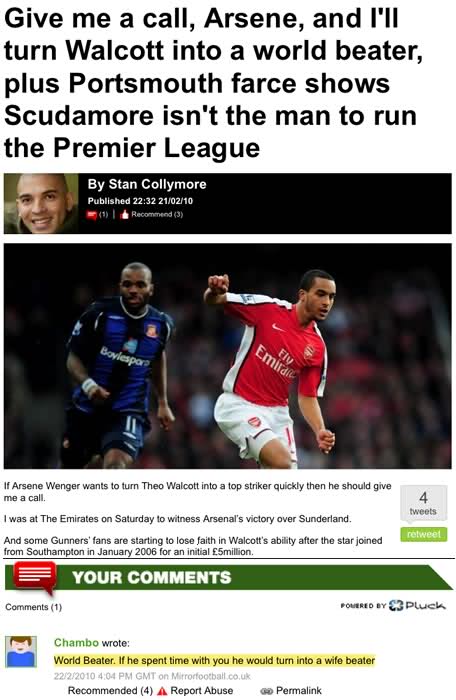Open the Recommend (3) link
456x700 pixels.
tap(157, 215)
